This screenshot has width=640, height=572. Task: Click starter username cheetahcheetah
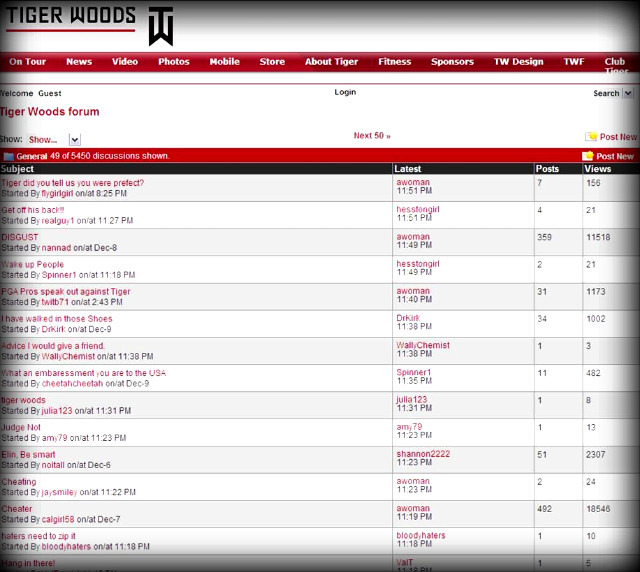(73, 384)
